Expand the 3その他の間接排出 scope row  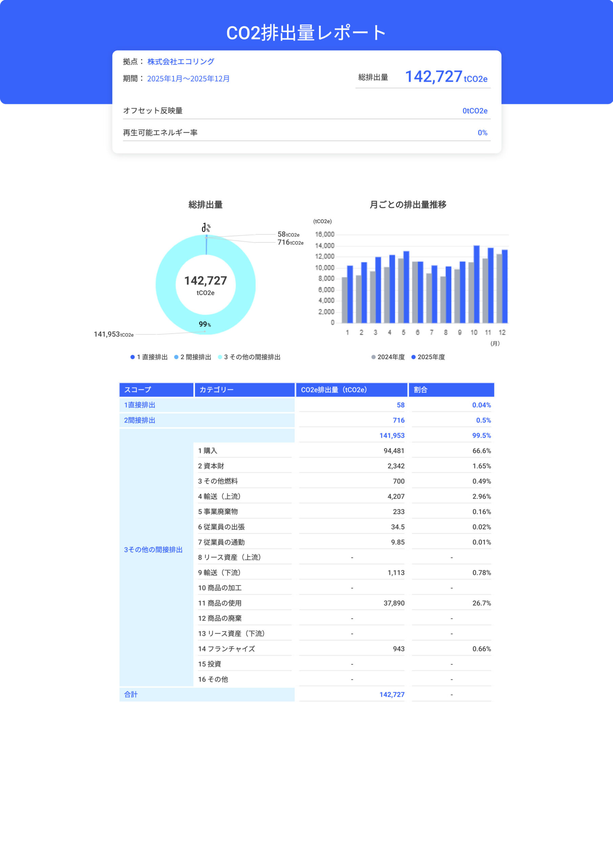(153, 550)
